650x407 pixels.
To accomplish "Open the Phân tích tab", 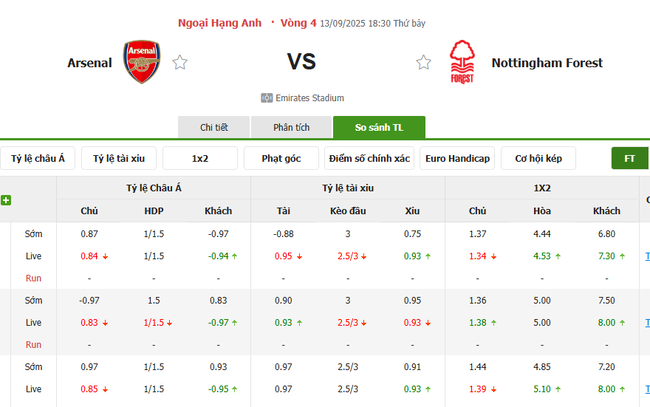I will point(291,128).
